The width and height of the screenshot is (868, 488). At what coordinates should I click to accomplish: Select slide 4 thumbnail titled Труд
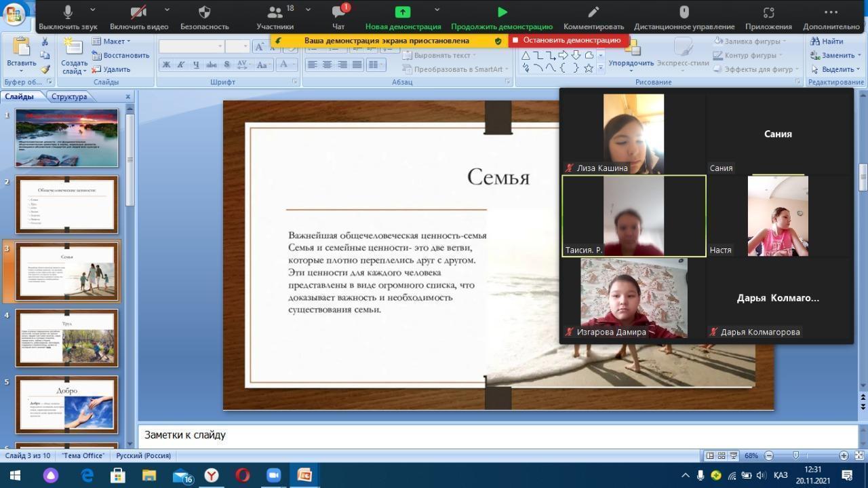click(66, 338)
